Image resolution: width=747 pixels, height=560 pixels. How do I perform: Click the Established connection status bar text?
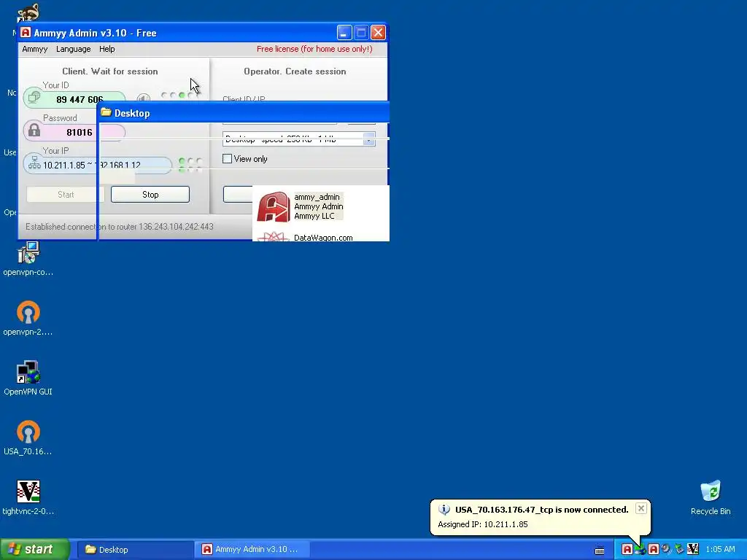tap(120, 227)
